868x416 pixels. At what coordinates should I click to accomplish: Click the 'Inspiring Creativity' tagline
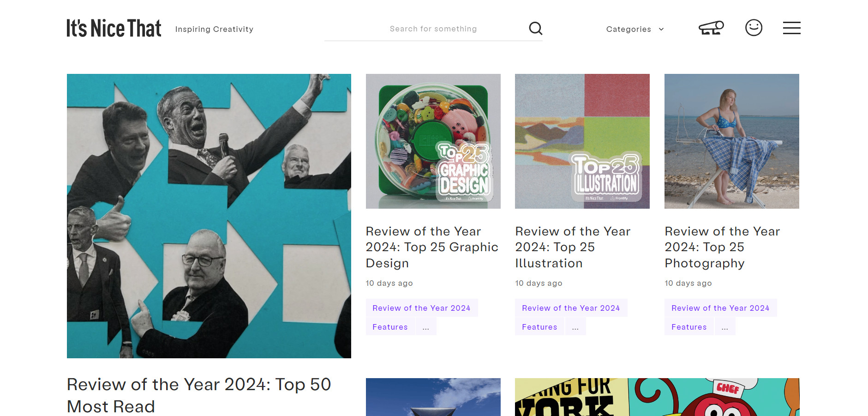tap(214, 29)
